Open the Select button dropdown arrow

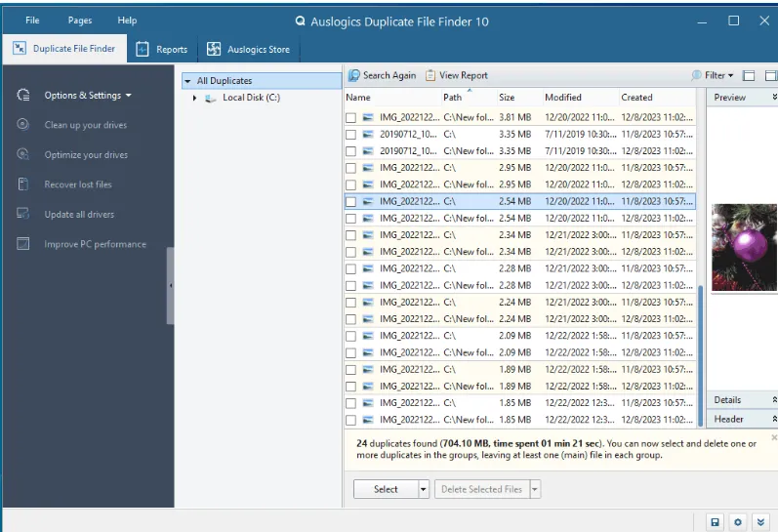click(x=424, y=489)
